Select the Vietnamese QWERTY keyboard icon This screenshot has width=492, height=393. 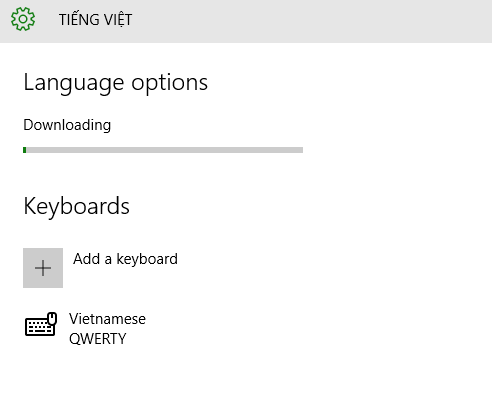click(41, 324)
